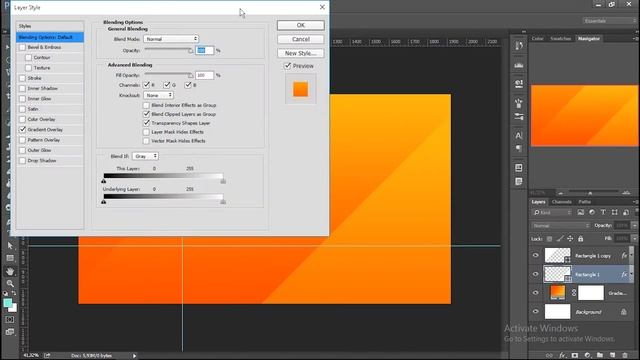The image size is (640, 360).
Task: Toggle Quick Mask mode icon
Action: 10,320
